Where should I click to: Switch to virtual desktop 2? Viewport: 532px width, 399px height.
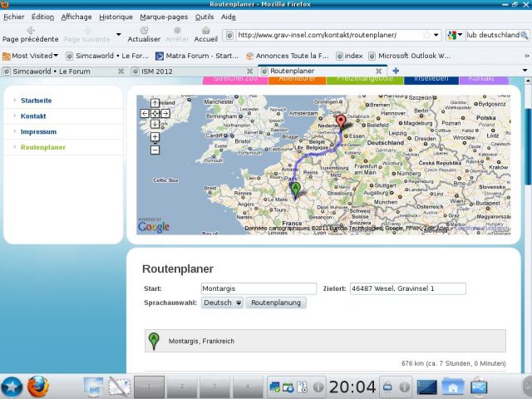[182, 386]
